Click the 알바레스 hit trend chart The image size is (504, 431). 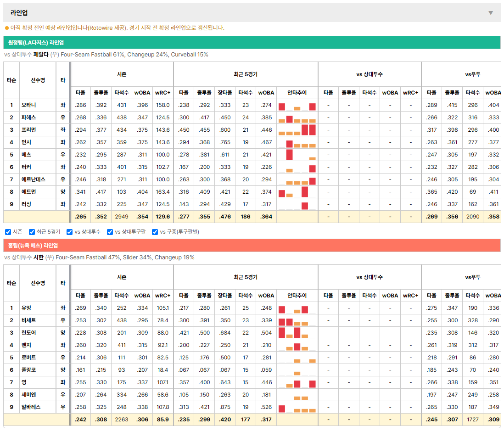coord(297,407)
